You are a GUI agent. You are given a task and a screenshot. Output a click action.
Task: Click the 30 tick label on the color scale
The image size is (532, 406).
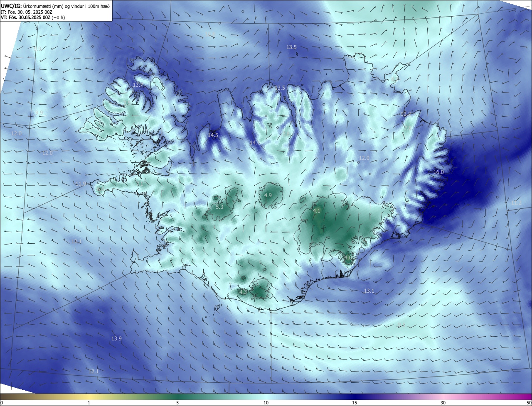pos(443,403)
